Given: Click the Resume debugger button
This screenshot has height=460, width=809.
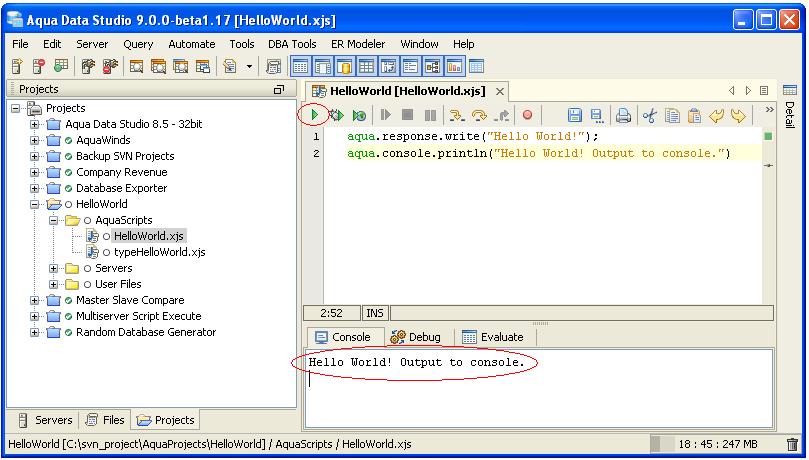Looking at the screenshot, I should point(385,115).
